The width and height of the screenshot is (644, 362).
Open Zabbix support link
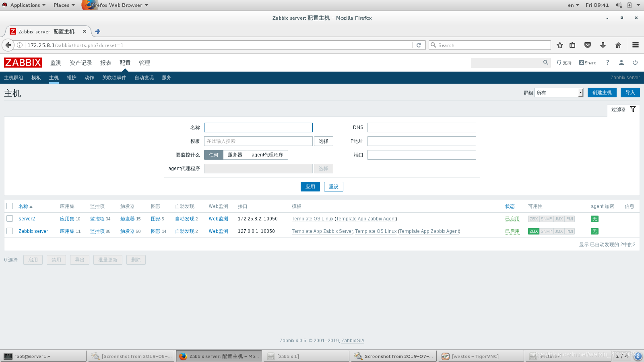pos(564,63)
